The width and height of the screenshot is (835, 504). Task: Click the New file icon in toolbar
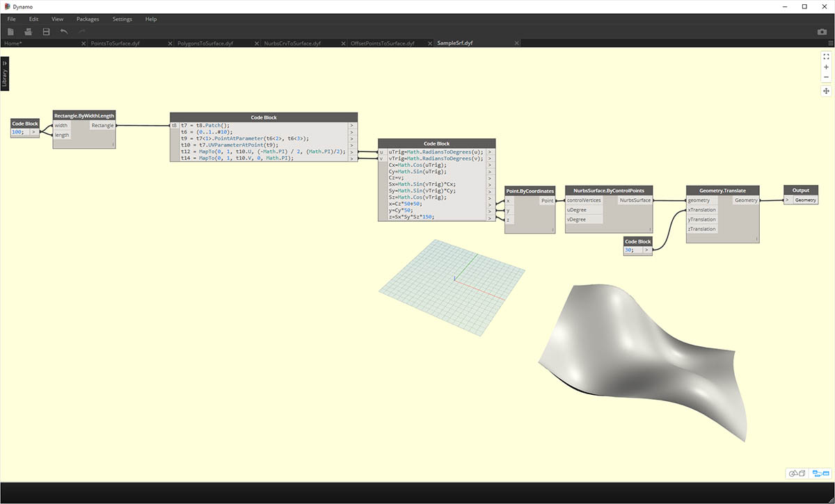tap(10, 32)
